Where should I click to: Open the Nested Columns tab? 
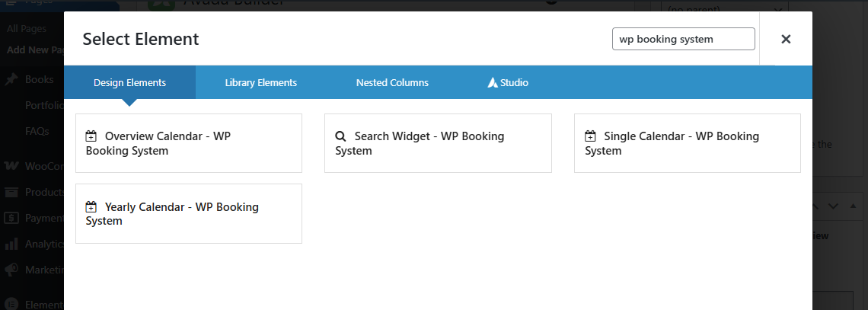point(392,82)
